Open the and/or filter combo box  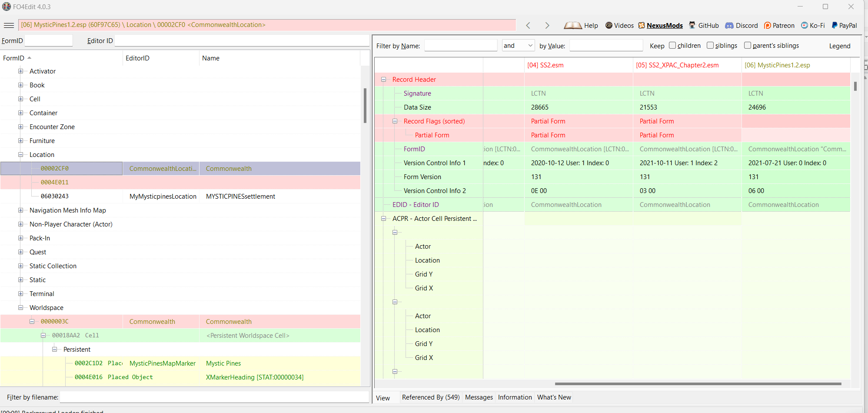pos(518,45)
